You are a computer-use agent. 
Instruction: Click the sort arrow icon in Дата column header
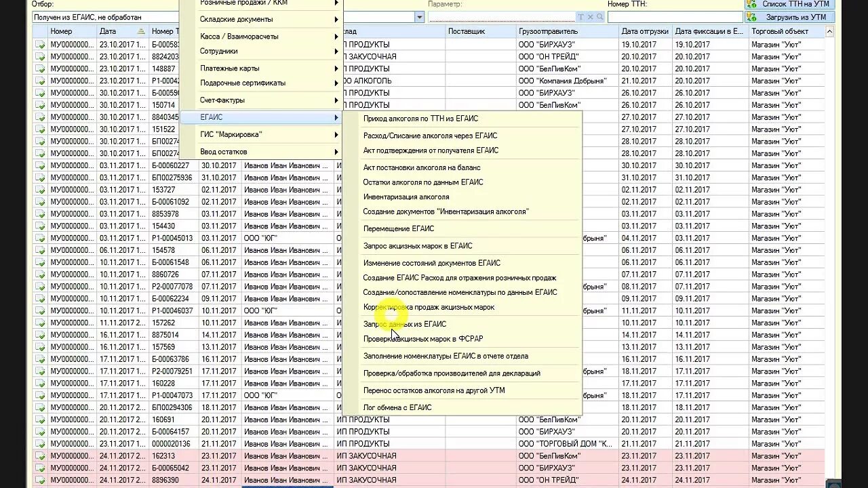(x=141, y=32)
